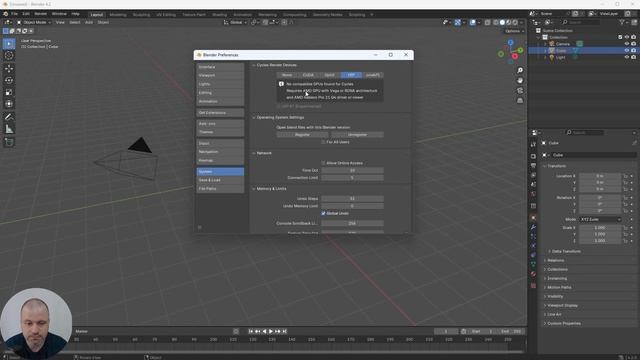640x360 pixels.
Task: Open the Material properties tab
Action: point(533,274)
